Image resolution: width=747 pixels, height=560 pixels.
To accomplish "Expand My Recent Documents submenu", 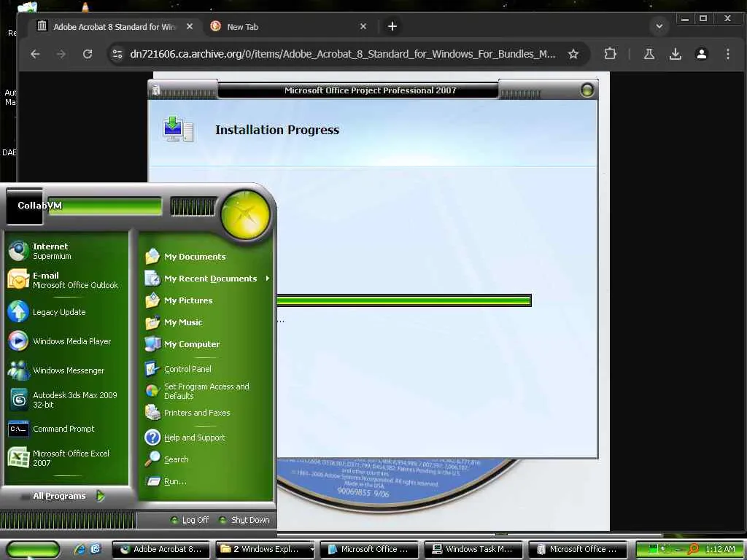I will coord(206,279).
